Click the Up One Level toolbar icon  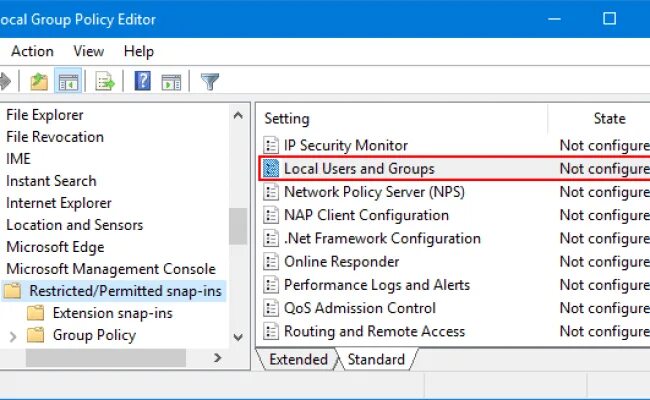tap(39, 81)
